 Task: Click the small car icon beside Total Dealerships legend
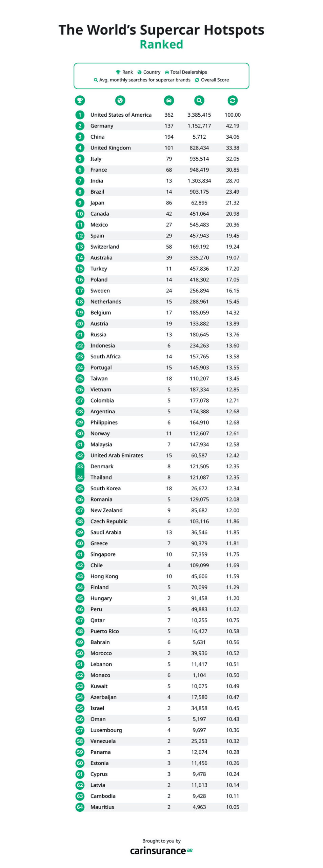point(167,72)
